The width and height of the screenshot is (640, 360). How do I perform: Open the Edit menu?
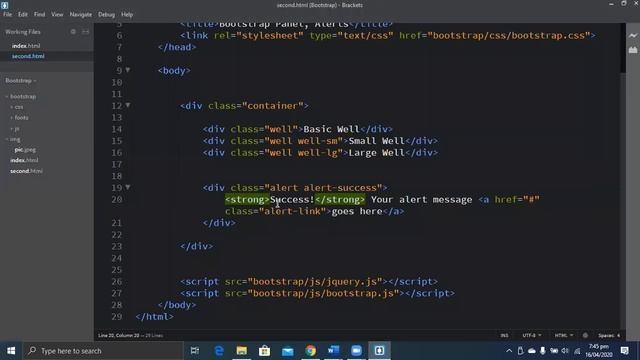22,14
